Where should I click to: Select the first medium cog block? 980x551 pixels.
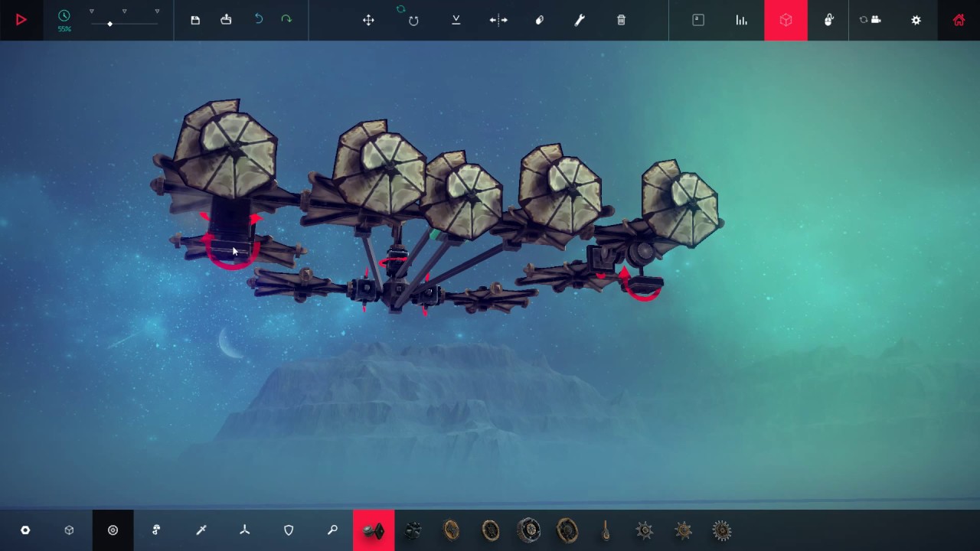click(x=645, y=530)
